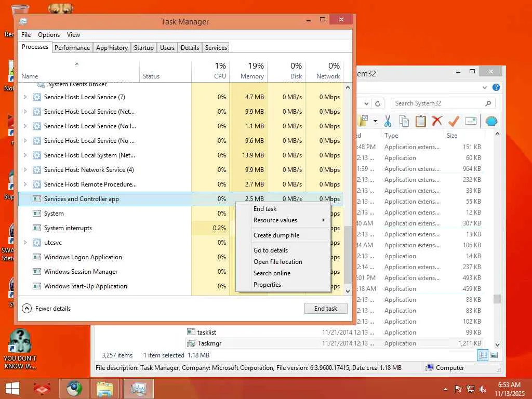Choose End task in the context menu
532x399 pixels.
pyautogui.click(x=283, y=209)
